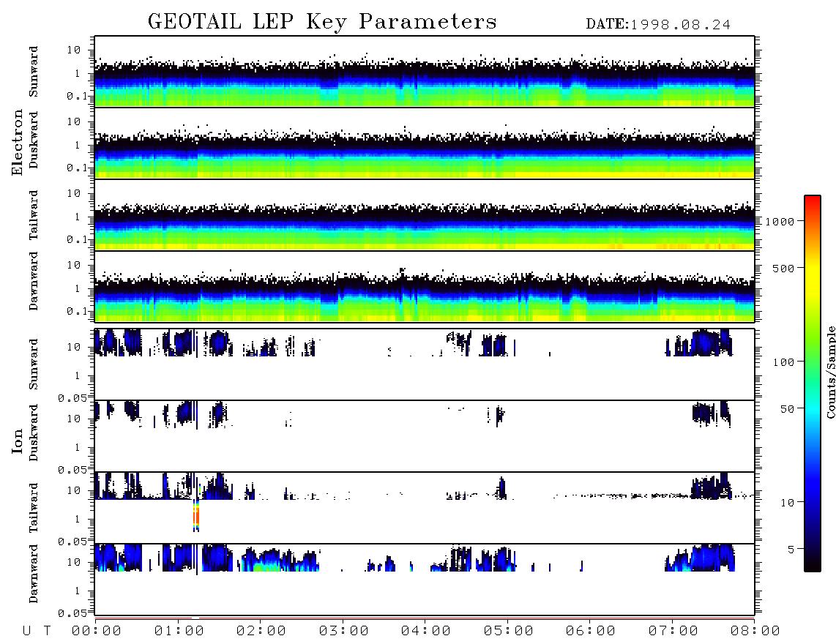Click the 06:00 time tick label
The width and height of the screenshot is (836, 644).
coord(591,631)
